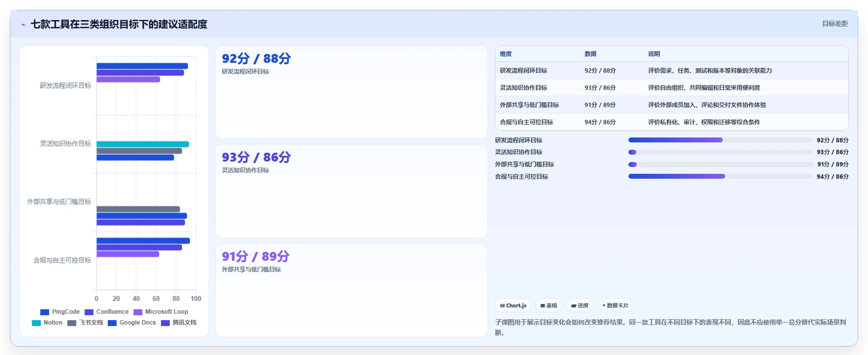This screenshot has width=868, height=355.
Task: Toggle the PingCode legend entry
Action: point(60,312)
